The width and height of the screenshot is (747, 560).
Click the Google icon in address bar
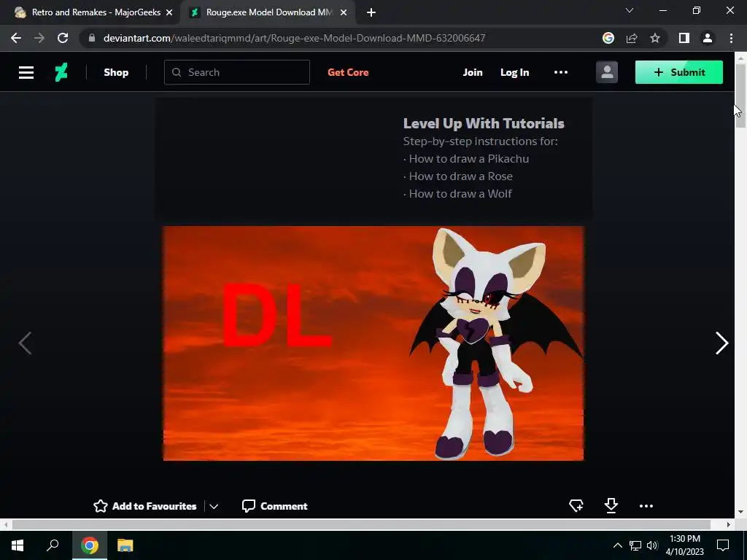click(608, 38)
